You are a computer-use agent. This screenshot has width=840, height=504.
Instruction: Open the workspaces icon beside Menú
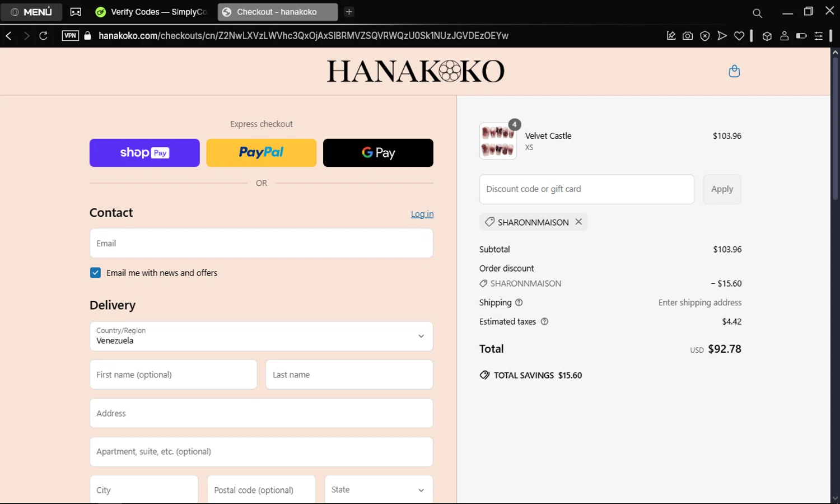pyautogui.click(x=76, y=12)
